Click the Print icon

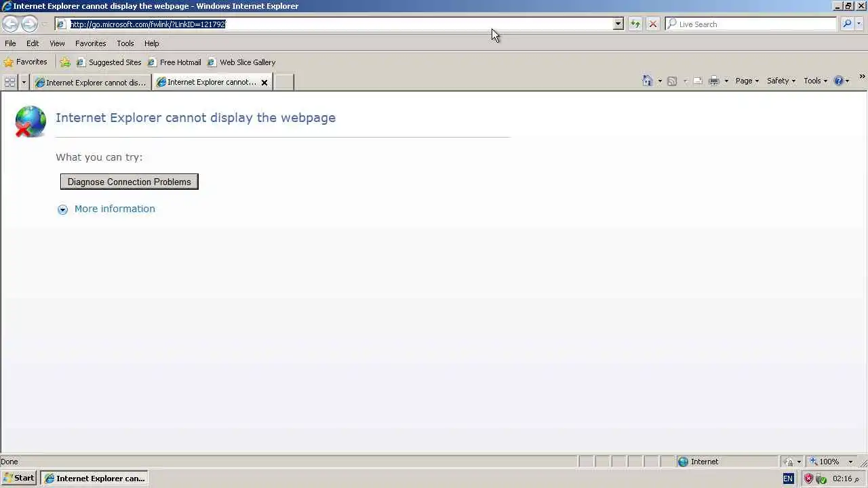point(714,81)
